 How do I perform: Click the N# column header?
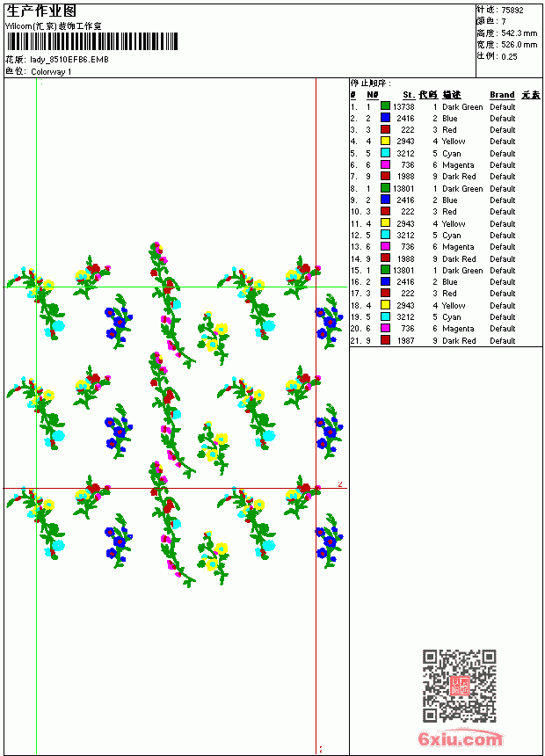click(373, 95)
